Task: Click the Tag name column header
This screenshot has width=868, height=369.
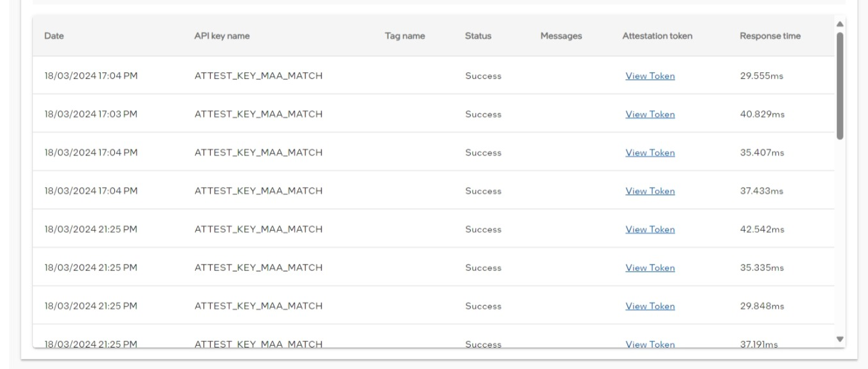Action: pyautogui.click(x=405, y=36)
